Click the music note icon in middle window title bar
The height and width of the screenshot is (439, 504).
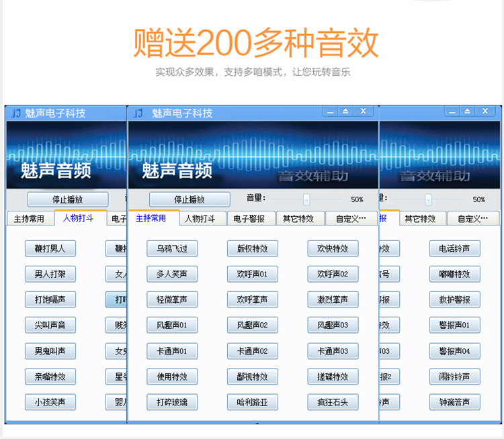click(x=138, y=113)
